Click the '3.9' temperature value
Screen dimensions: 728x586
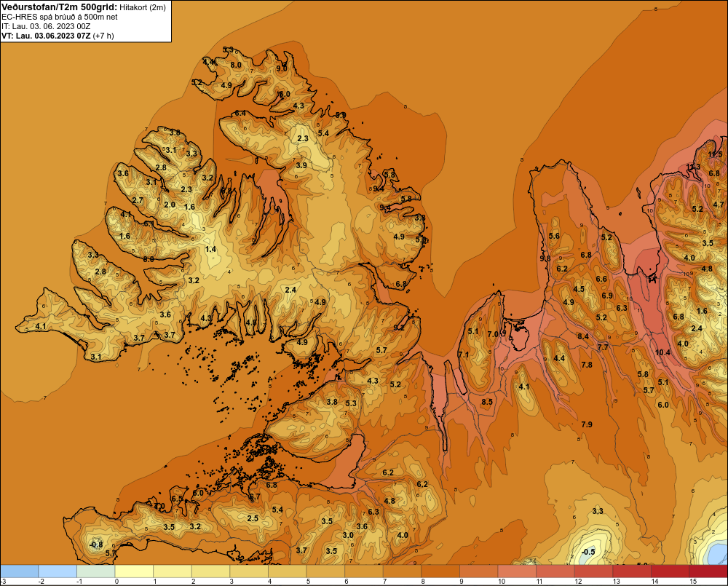coord(301,165)
